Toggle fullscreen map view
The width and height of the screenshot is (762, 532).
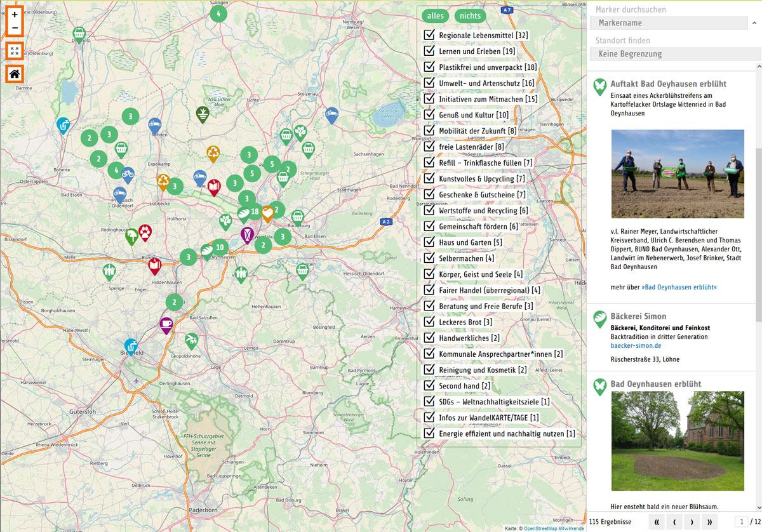click(15, 51)
